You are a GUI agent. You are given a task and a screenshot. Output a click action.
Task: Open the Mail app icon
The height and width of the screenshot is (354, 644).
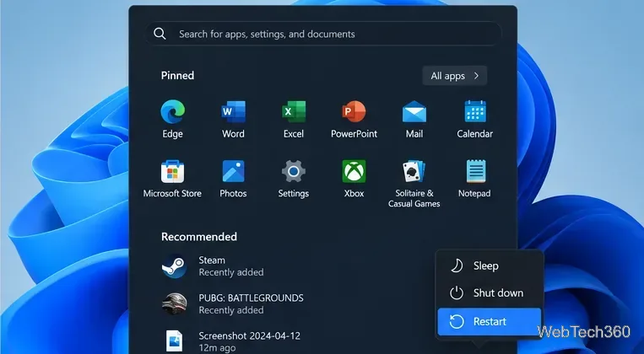(414, 111)
